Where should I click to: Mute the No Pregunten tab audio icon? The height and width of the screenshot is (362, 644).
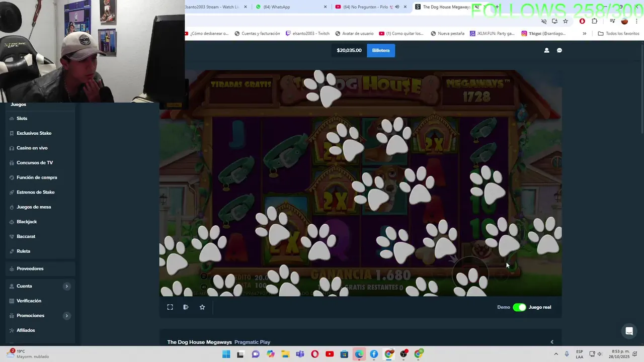pyautogui.click(x=397, y=7)
